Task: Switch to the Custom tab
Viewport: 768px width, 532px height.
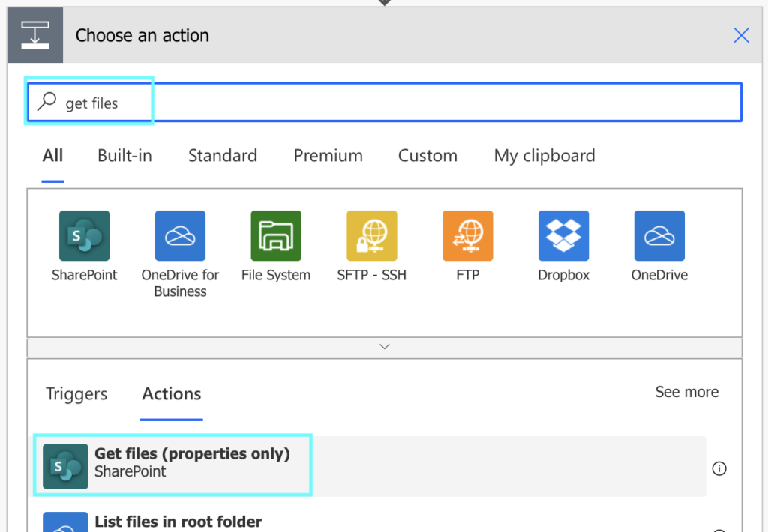Action: click(427, 156)
